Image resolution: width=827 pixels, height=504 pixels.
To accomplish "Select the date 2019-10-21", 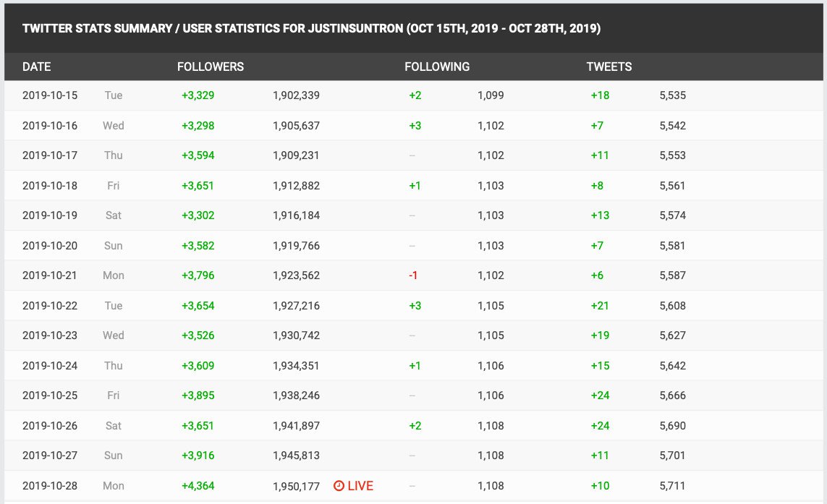I will click(50, 276).
